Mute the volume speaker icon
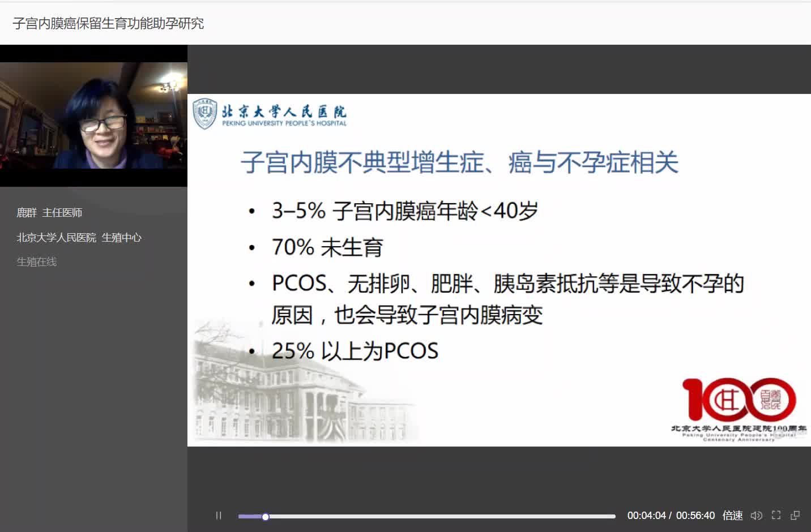Screen dimensions: 811x532 pos(756,516)
